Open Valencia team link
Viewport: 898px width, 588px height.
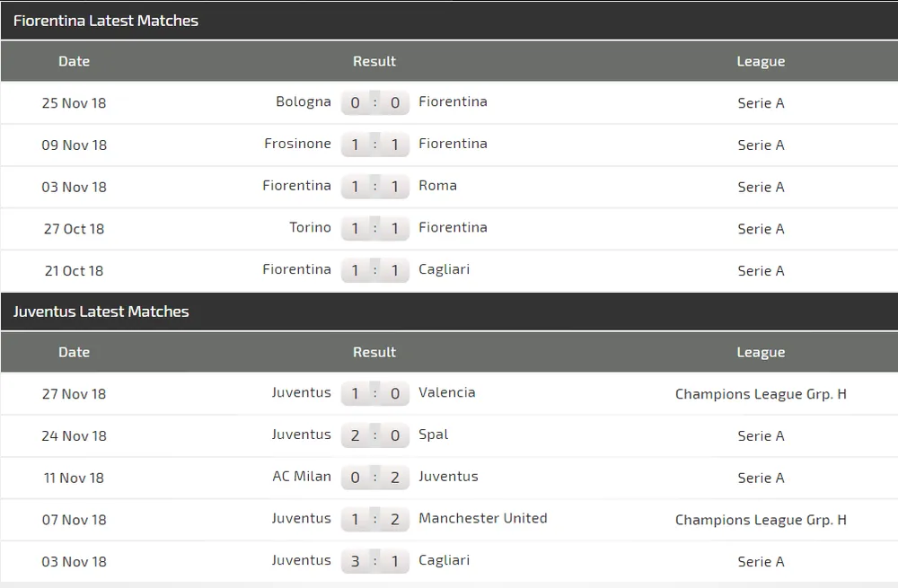446,392
